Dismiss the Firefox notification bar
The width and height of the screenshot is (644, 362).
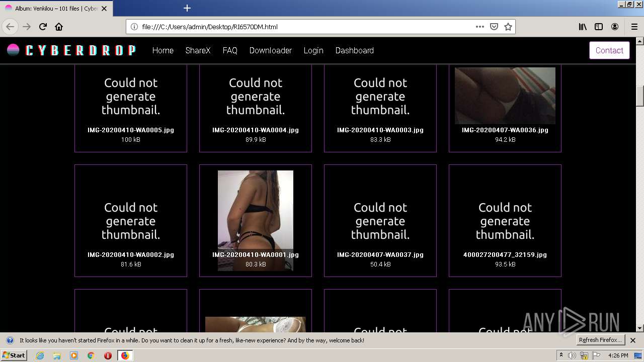pos(633,340)
